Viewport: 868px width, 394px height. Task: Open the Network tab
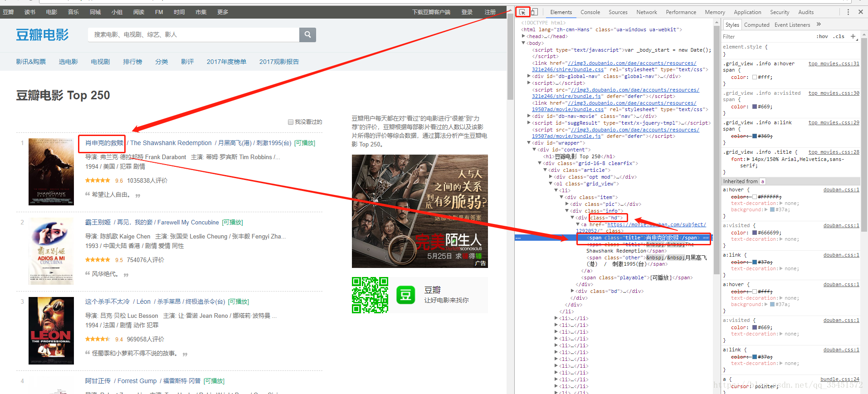647,12
